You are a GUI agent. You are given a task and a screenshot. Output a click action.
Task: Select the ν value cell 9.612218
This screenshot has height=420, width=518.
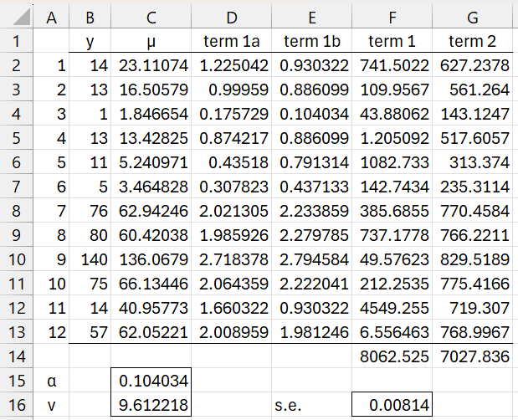point(152,406)
